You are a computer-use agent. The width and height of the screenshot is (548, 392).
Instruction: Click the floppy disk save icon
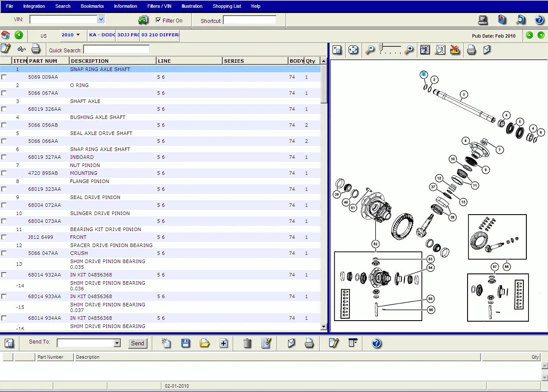tap(186, 343)
